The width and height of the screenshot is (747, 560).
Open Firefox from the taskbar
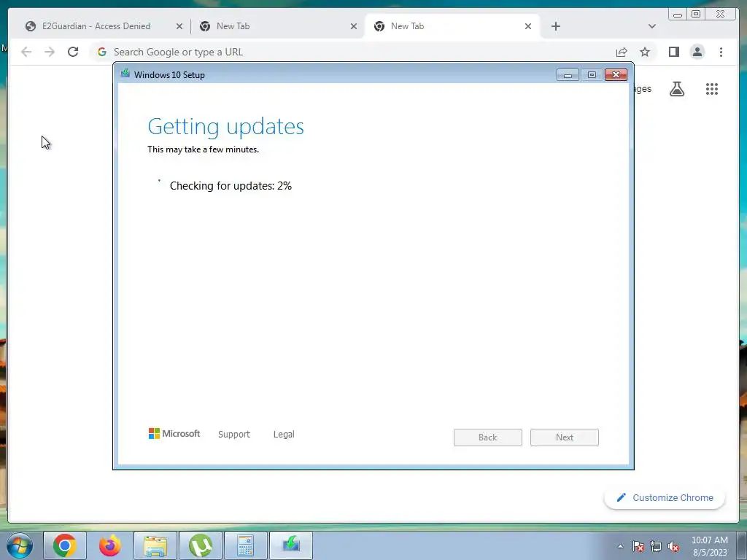pyautogui.click(x=110, y=545)
